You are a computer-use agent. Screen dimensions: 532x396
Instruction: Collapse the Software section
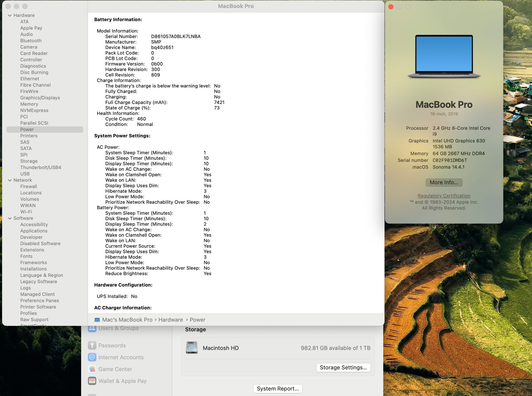point(10,218)
